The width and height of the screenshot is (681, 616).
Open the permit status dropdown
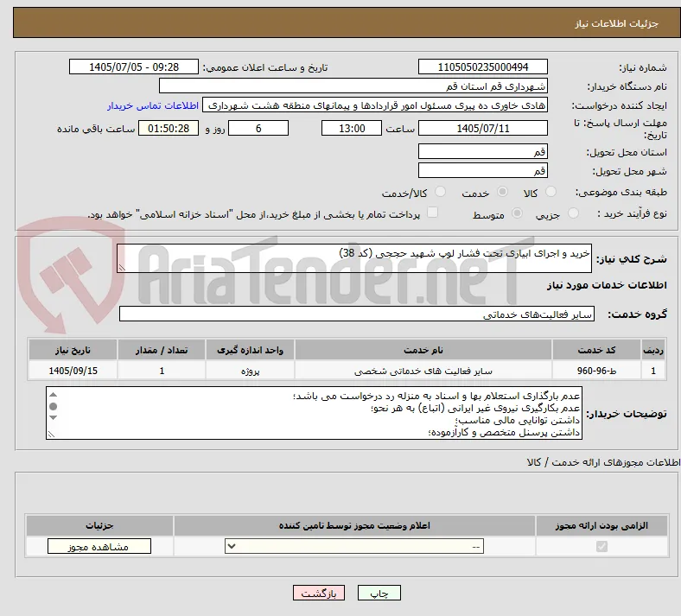354,546
